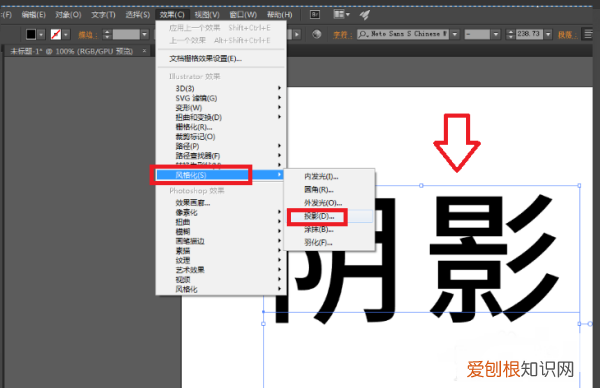Screen dimensions: 600x388
Task: Choose 文档栅格效果设置(E)... menu item
Action: 221,59
